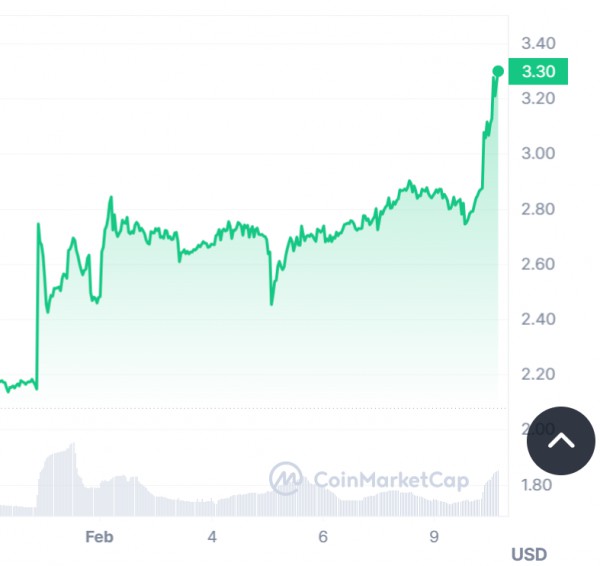Click the green current-price dot on the chart
Image resolution: width=600 pixels, height=566 pixels.
(498, 71)
